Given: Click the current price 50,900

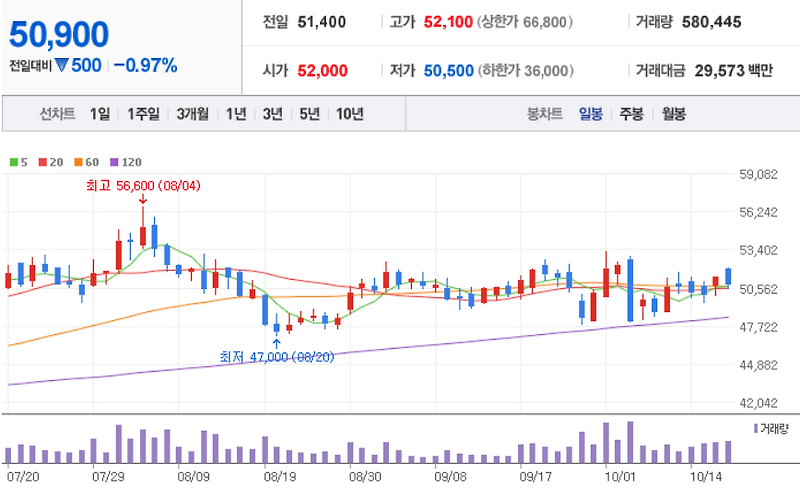Looking at the screenshot, I should 59,34.
